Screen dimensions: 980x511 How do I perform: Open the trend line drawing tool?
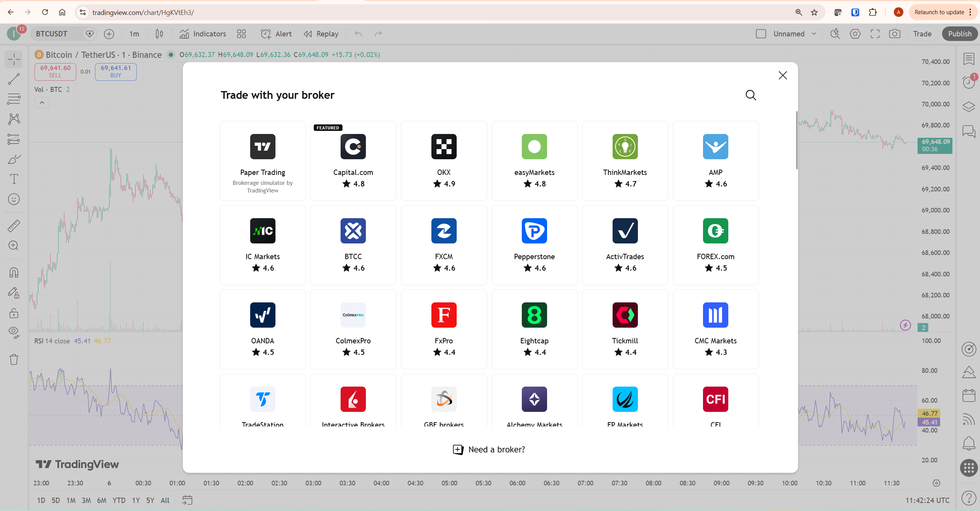click(x=14, y=79)
